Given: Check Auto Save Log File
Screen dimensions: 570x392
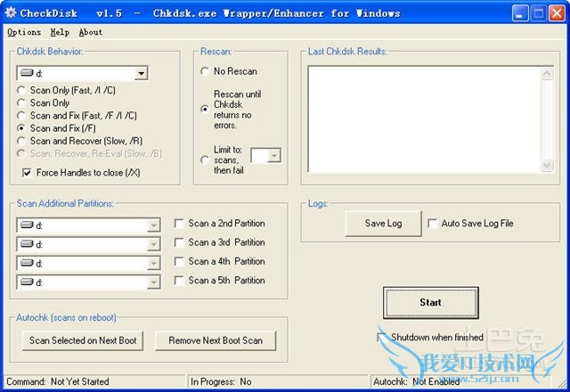Looking at the screenshot, I should point(433,224).
